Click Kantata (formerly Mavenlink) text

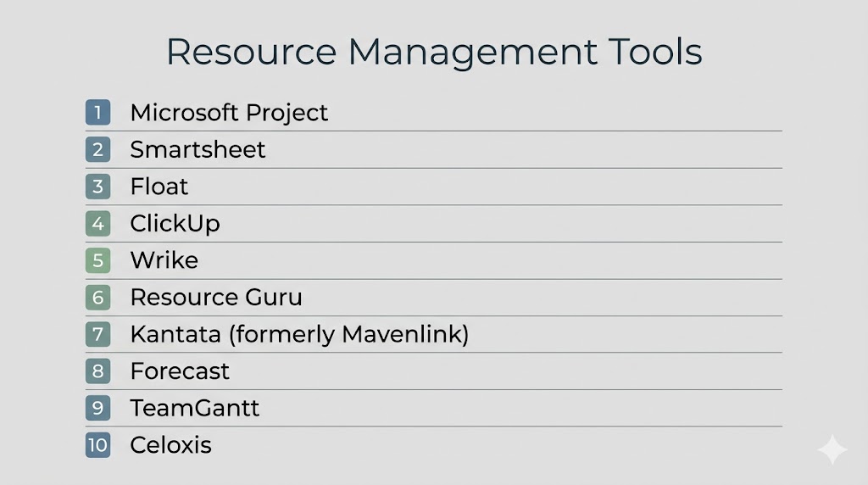299,334
